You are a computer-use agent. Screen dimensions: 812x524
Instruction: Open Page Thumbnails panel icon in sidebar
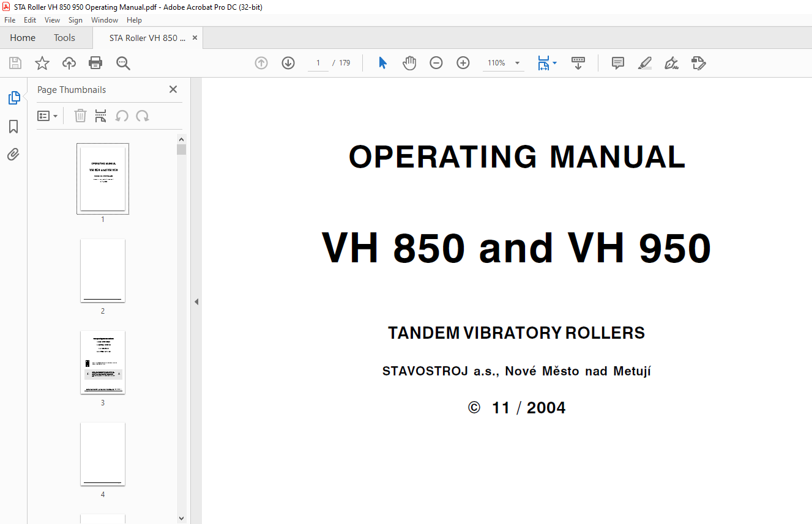[13, 98]
